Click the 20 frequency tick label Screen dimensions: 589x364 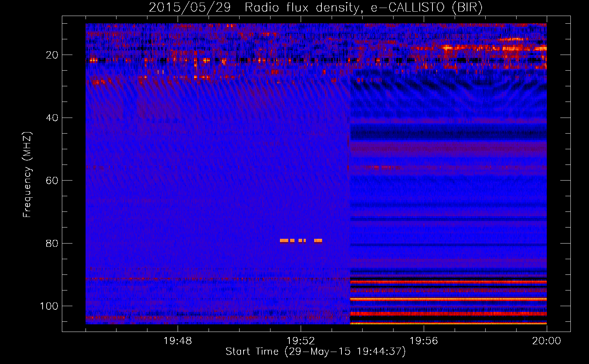click(x=52, y=55)
